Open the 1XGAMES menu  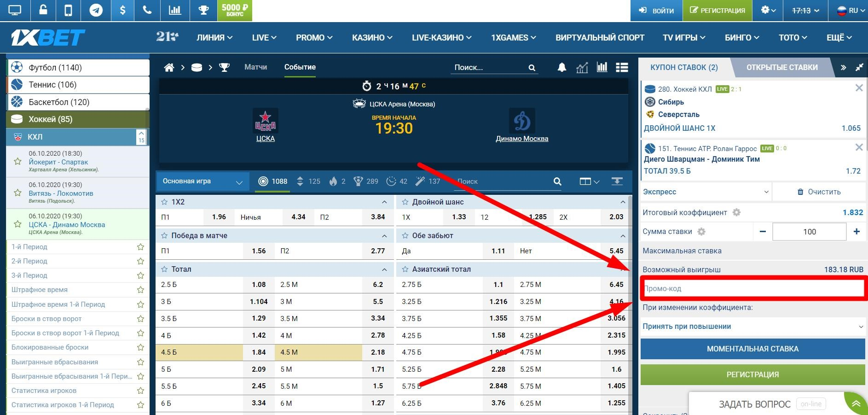point(514,38)
